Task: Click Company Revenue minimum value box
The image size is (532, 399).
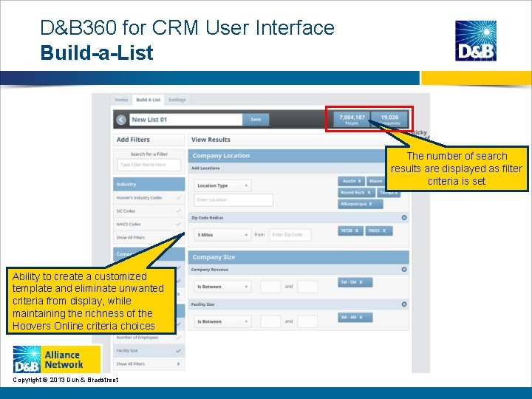Action: click(x=270, y=287)
